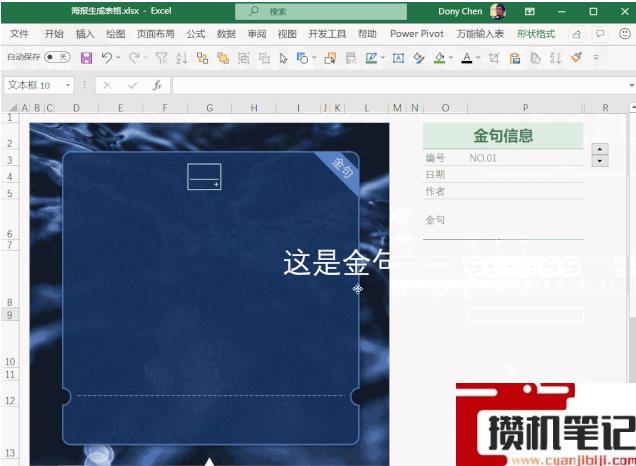The height and width of the screenshot is (466, 636).
Task: Click the Paste clipboard icon
Action: [515, 58]
